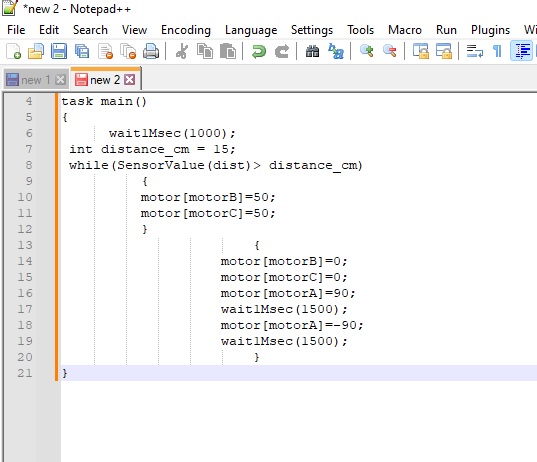537x462 pixels.
Task: Print the document with printer icon
Action: (151, 51)
